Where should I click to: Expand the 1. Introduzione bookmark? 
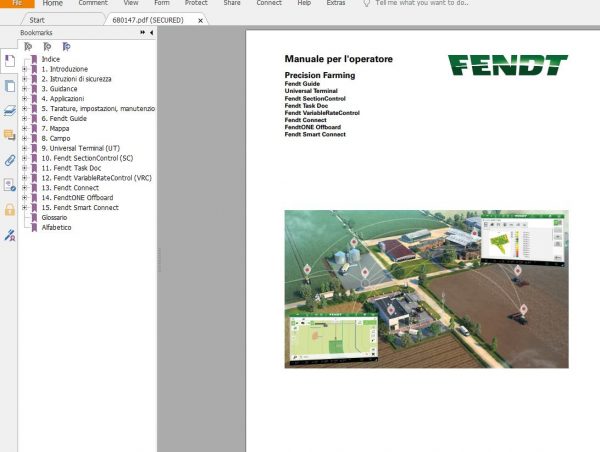[24, 69]
